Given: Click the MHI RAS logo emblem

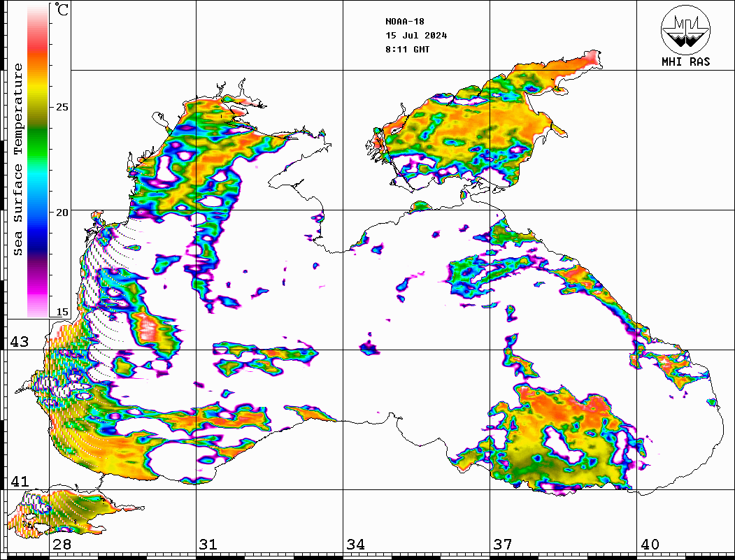Looking at the screenshot, I should pos(685,29).
